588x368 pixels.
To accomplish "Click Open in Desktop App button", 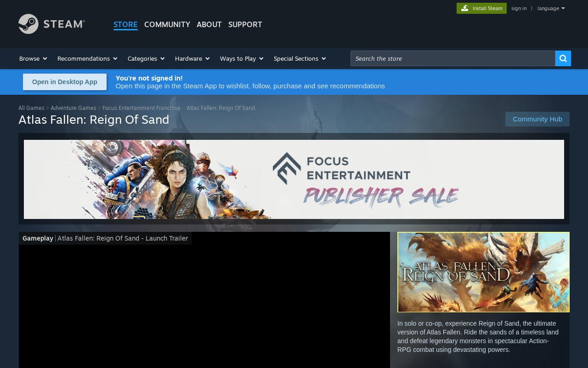I will 65,82.
